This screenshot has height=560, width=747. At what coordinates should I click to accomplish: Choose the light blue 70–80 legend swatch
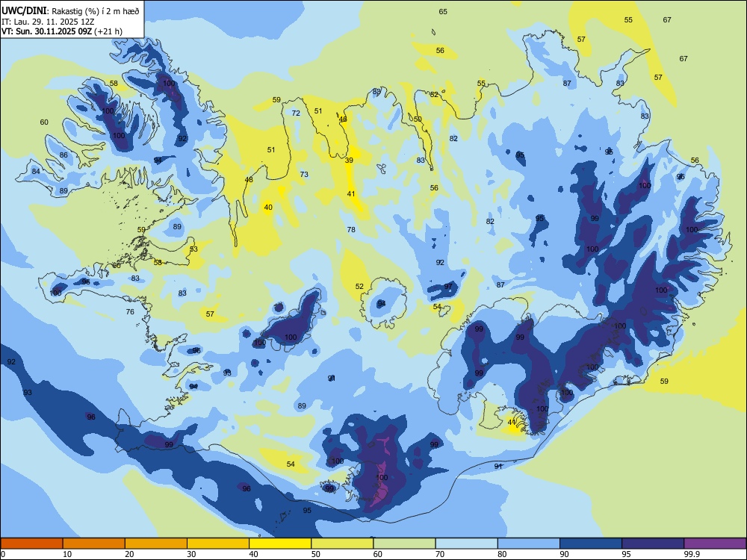point(466,544)
